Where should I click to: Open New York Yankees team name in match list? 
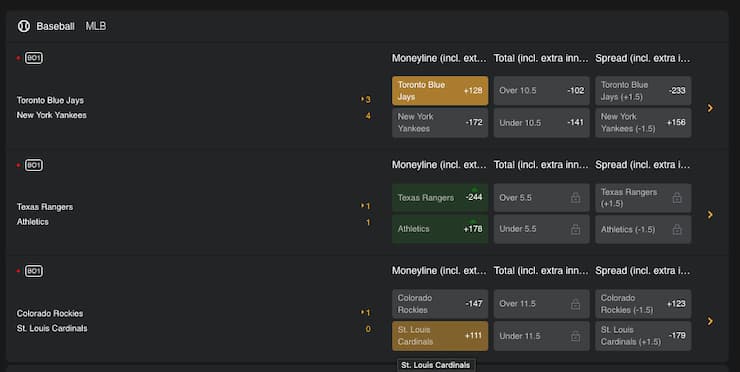tap(51, 115)
